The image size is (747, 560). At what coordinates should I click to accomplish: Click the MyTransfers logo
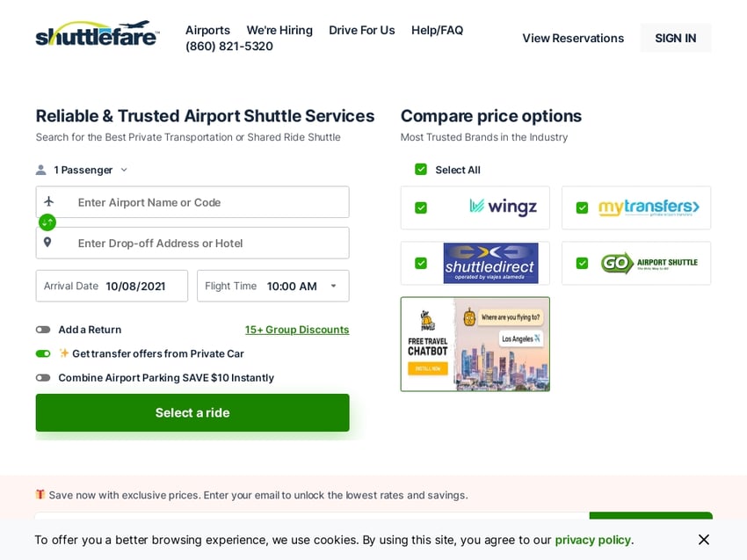point(649,207)
